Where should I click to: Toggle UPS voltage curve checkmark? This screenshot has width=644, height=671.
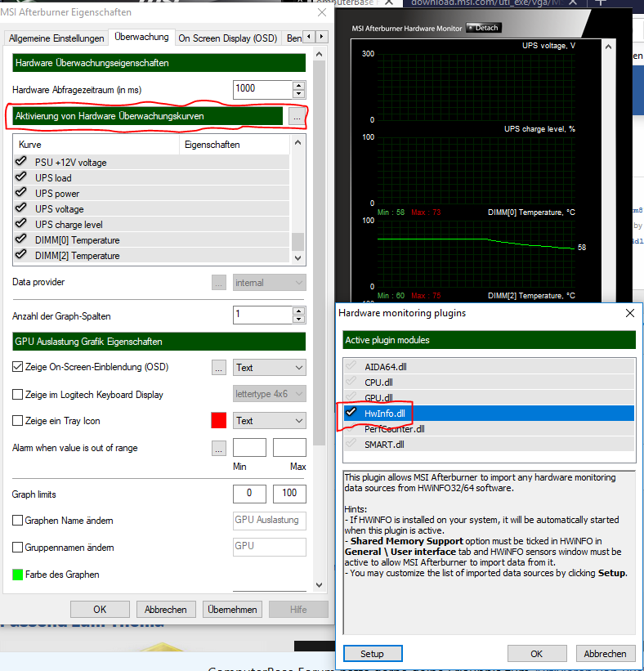pos(20,208)
